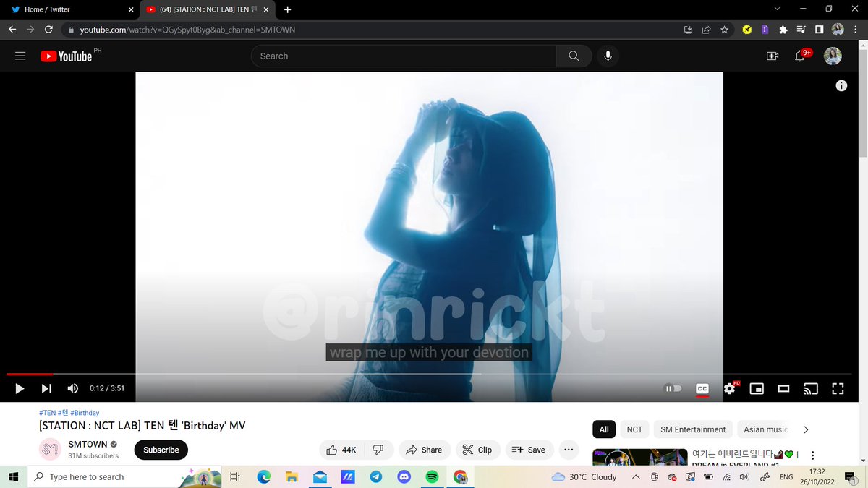Bookmark this page with star
This screenshot has height=488, width=868.
click(x=724, y=30)
